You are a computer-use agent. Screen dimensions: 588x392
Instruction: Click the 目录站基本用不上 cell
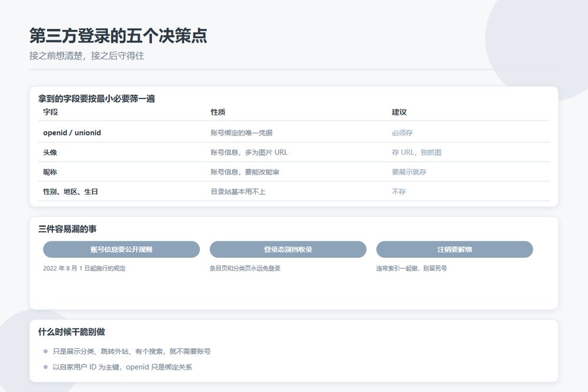238,191
